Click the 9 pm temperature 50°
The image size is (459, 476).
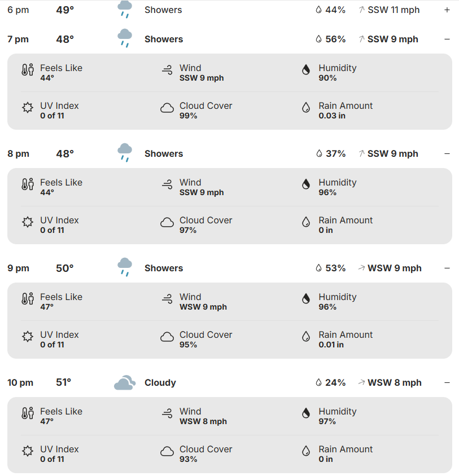(x=65, y=268)
